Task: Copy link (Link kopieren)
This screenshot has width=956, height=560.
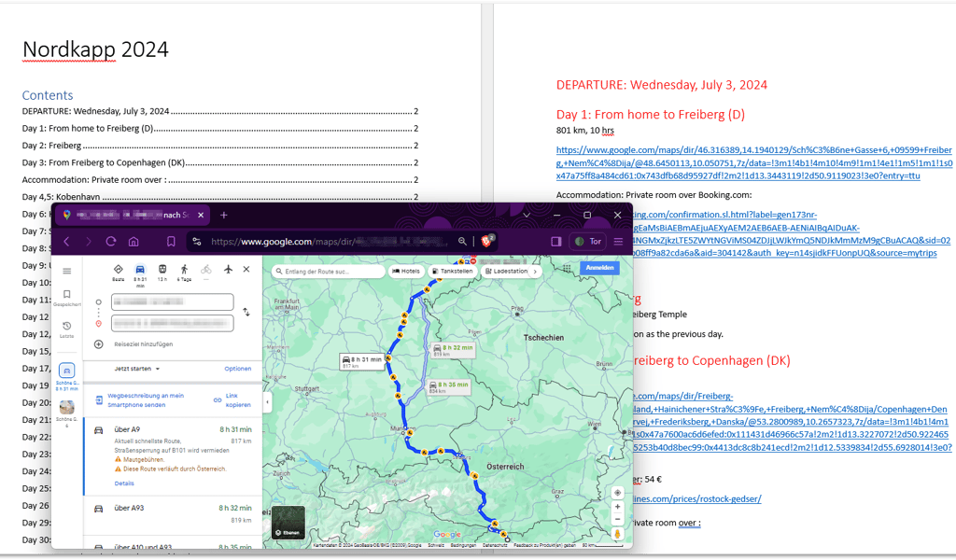Action: (x=232, y=400)
